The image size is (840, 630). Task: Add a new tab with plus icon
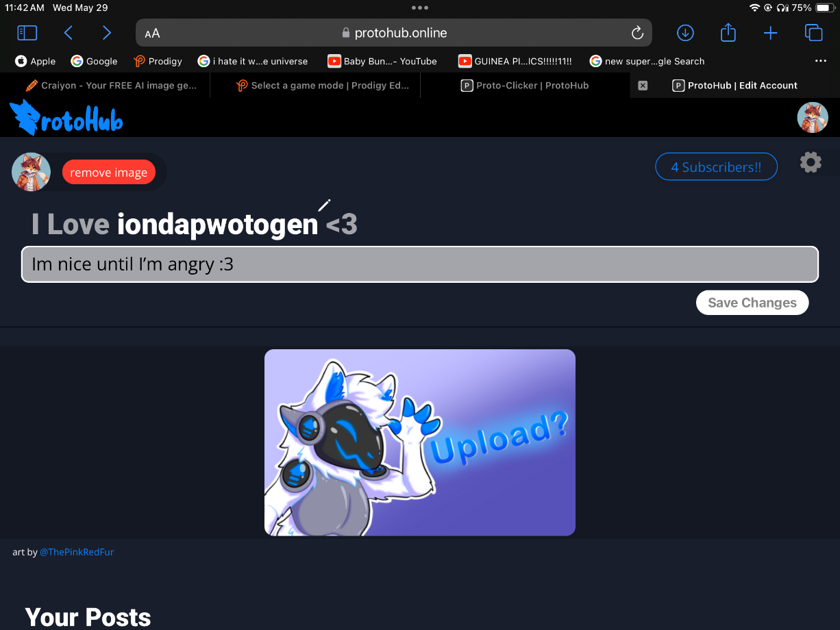(x=771, y=33)
